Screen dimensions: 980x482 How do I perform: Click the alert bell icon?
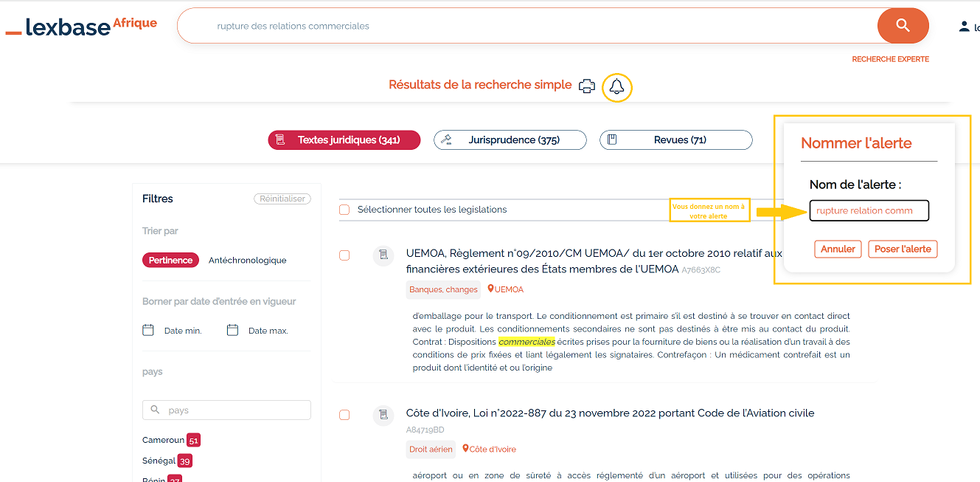(x=617, y=87)
